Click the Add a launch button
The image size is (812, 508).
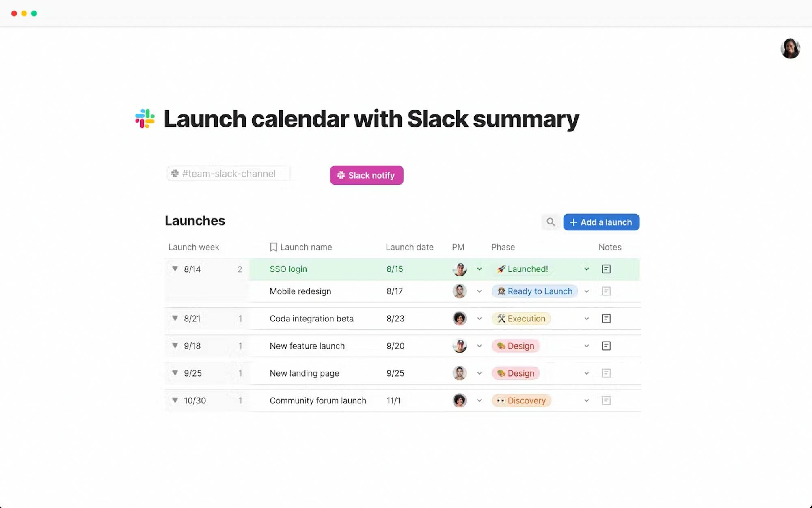click(x=601, y=222)
